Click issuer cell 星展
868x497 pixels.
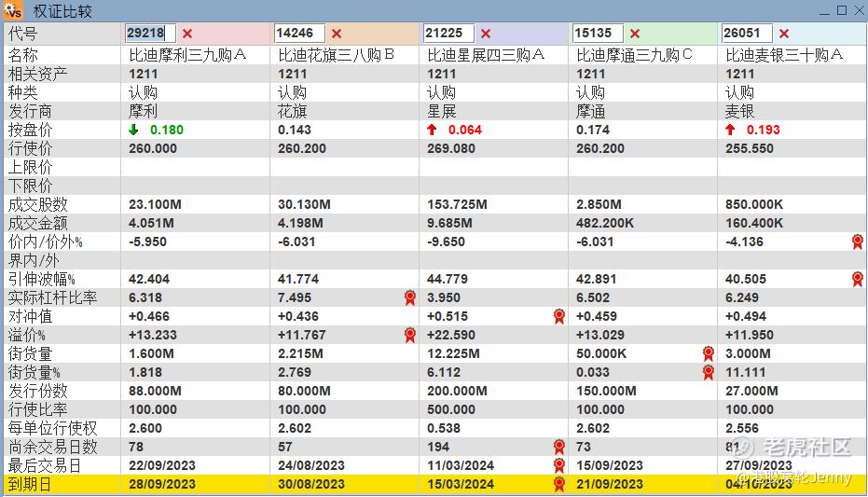[x=442, y=111]
